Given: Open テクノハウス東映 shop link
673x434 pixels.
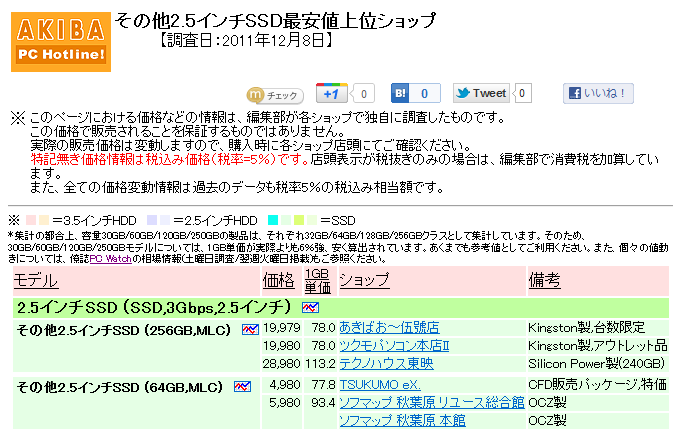Looking at the screenshot, I should tap(386, 364).
